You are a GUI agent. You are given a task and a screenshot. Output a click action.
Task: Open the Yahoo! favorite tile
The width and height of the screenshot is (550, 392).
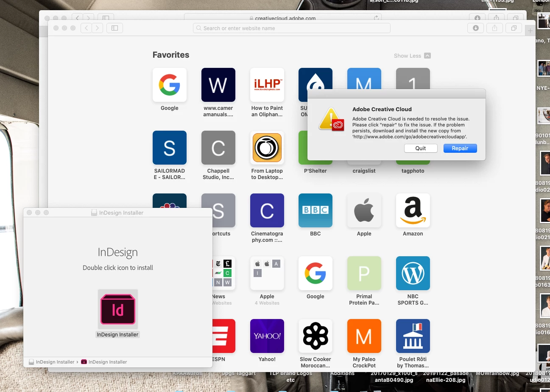[267, 336]
